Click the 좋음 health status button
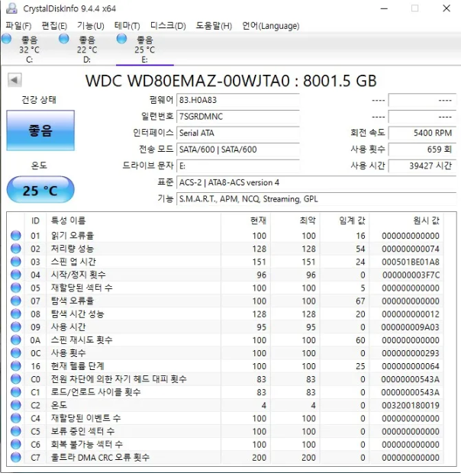Screen dimensions: 461x476 (x=40, y=130)
